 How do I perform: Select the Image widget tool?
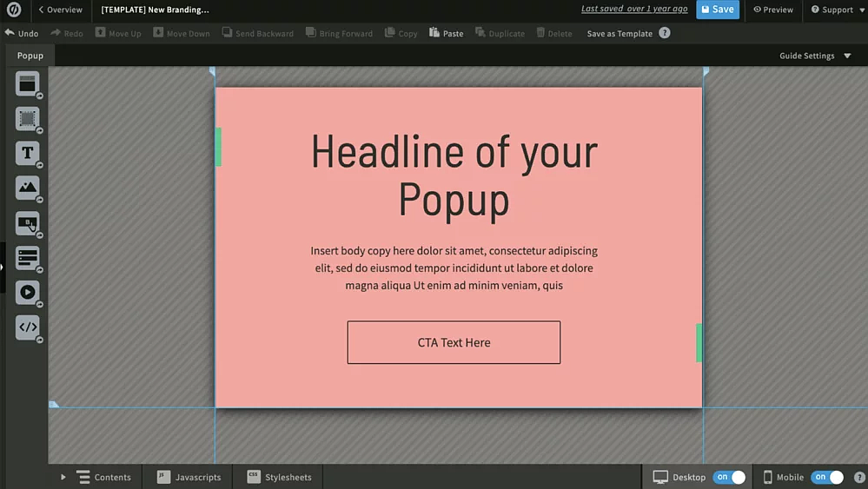point(27,188)
